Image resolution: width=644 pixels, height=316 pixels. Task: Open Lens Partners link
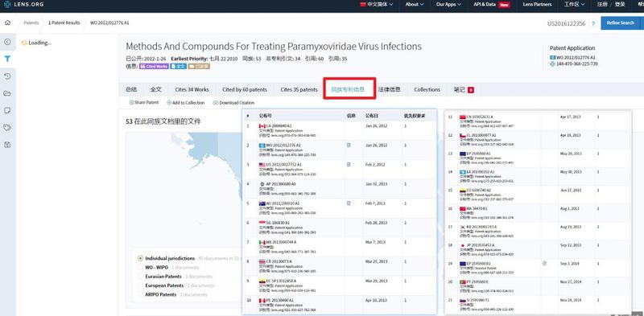[x=537, y=5]
